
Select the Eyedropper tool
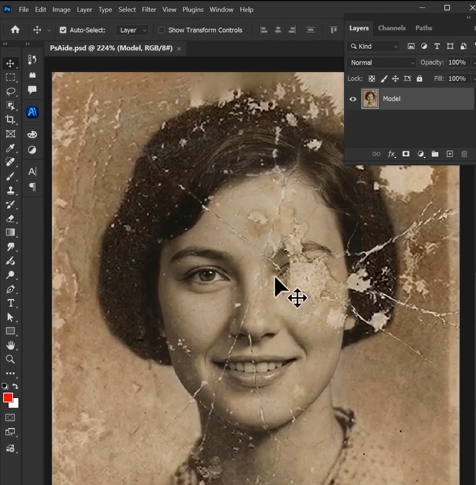[10, 148]
